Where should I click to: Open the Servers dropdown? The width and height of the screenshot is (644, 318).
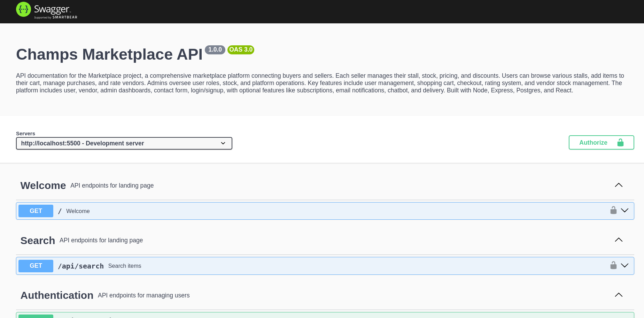(124, 143)
